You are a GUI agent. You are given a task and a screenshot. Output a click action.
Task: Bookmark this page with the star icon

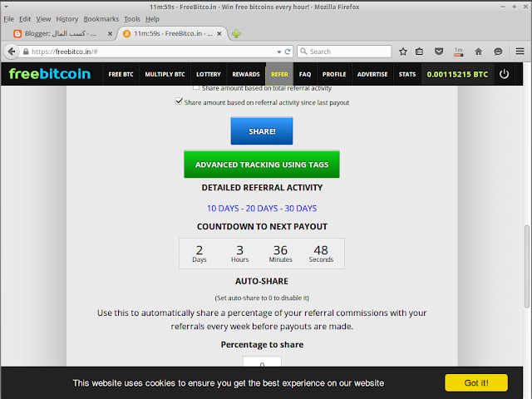(402, 52)
